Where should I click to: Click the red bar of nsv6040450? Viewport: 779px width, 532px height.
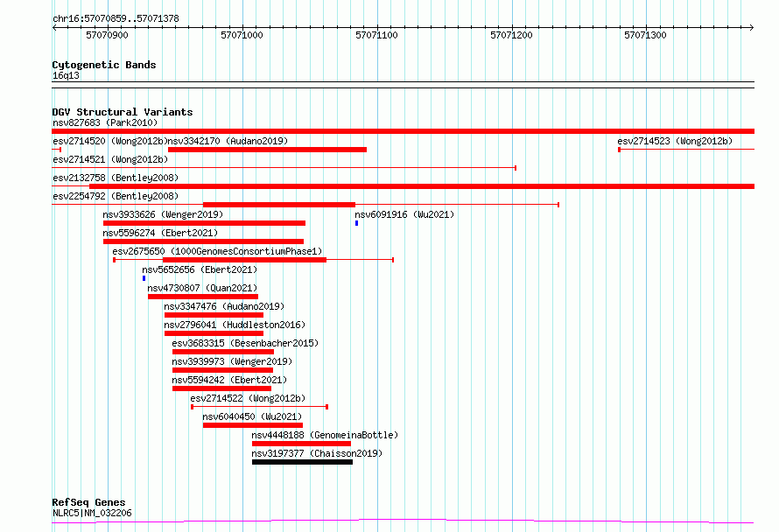(x=253, y=425)
